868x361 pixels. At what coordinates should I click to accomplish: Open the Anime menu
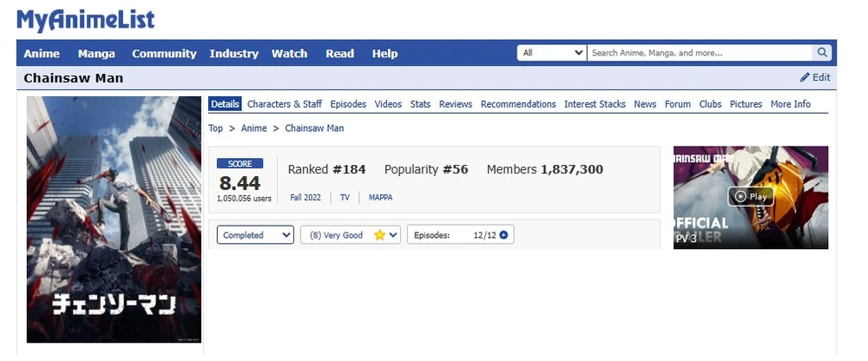pos(42,54)
